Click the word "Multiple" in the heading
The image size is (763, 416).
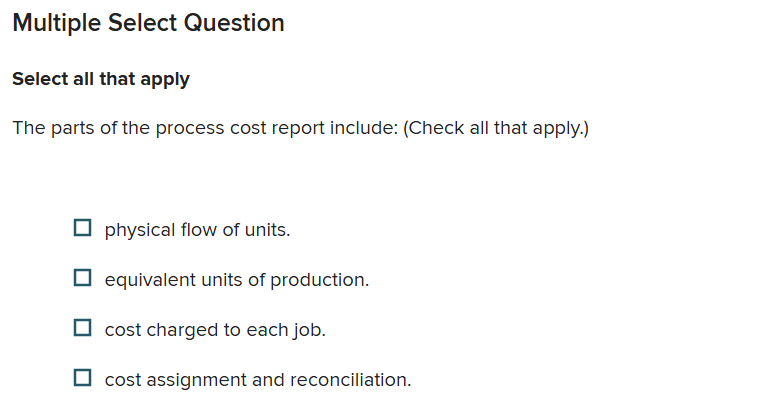56,23
